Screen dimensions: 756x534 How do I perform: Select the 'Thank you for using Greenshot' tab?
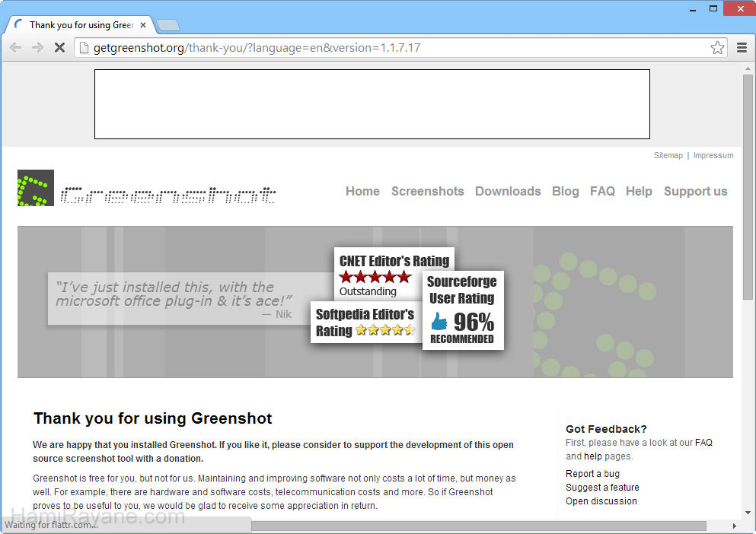81,25
